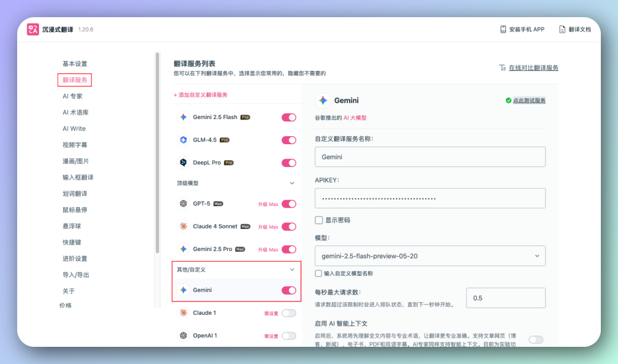Collapse the 顶级模型 section chevron
The height and width of the screenshot is (364, 618).
click(x=292, y=183)
